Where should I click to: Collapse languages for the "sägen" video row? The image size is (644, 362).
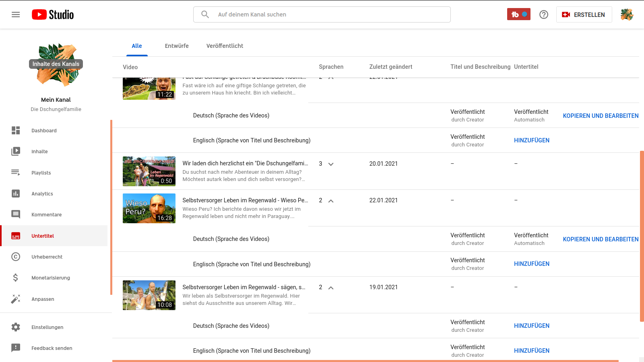click(331, 288)
